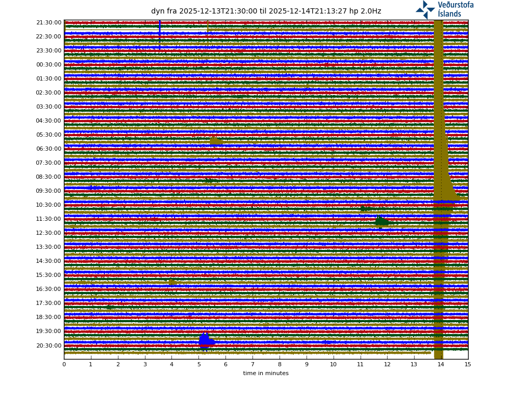The image size is (532, 399).
Task: Click the 21:30:00 time label
Action: 49,23
